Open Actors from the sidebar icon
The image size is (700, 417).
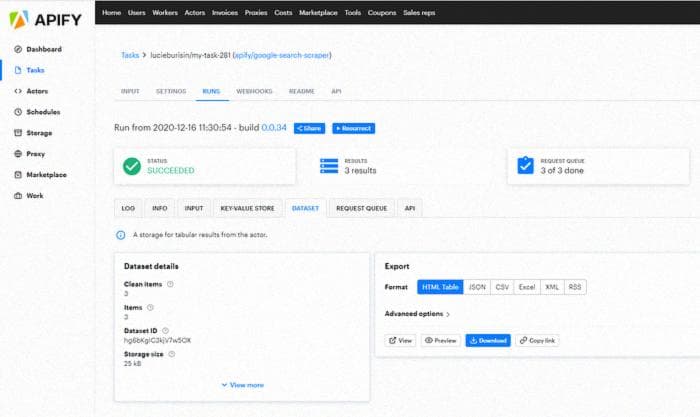click(x=18, y=91)
